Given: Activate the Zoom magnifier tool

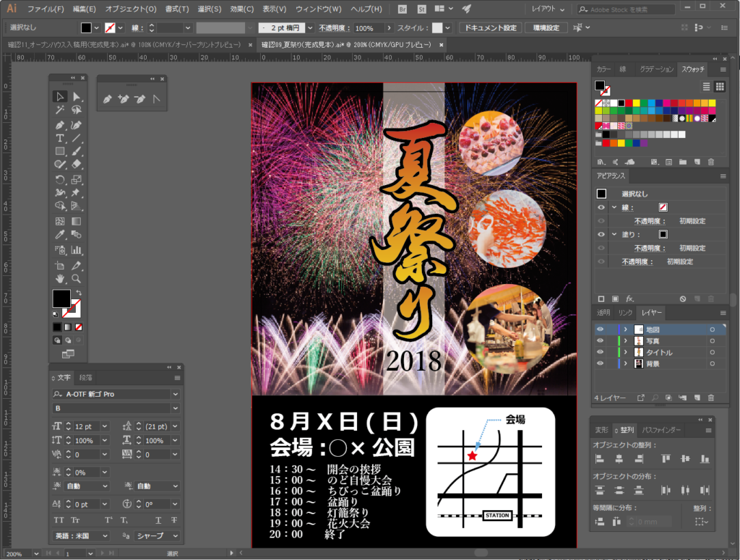Looking at the screenshot, I should (x=76, y=278).
